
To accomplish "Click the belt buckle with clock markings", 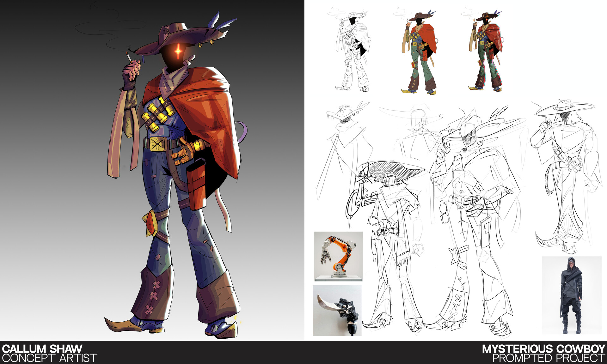I will point(157,144).
